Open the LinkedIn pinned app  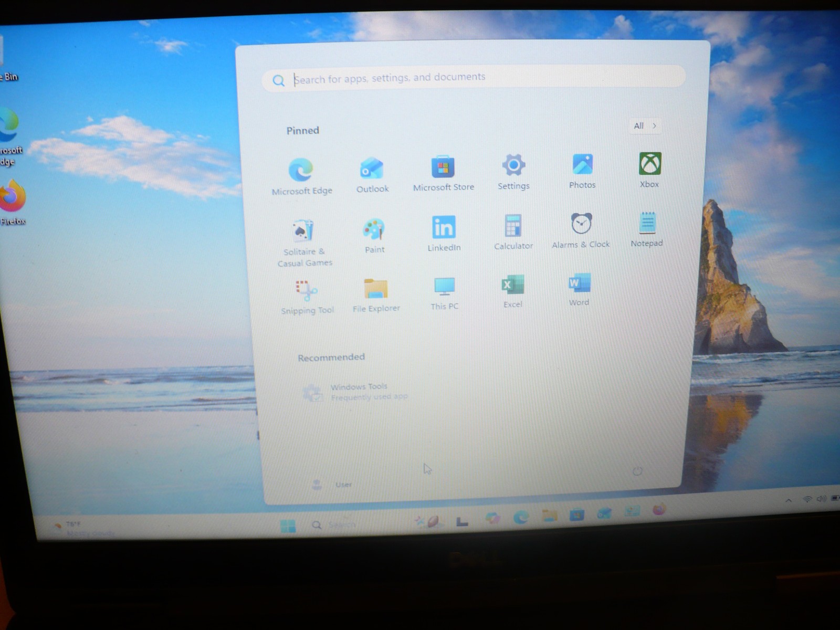point(444,234)
